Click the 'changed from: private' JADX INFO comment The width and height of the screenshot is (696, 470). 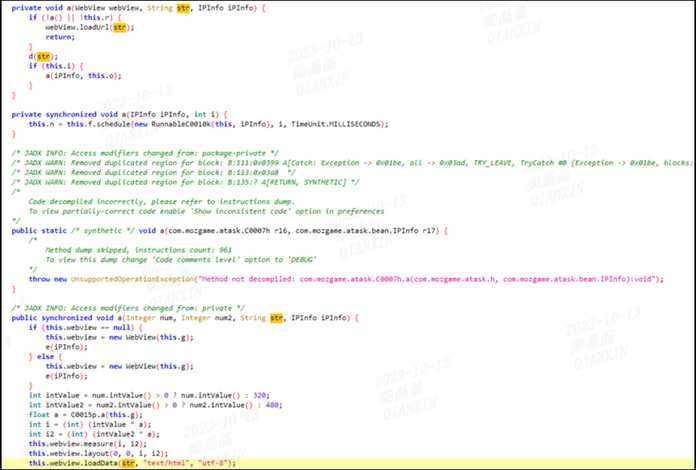pos(128,308)
